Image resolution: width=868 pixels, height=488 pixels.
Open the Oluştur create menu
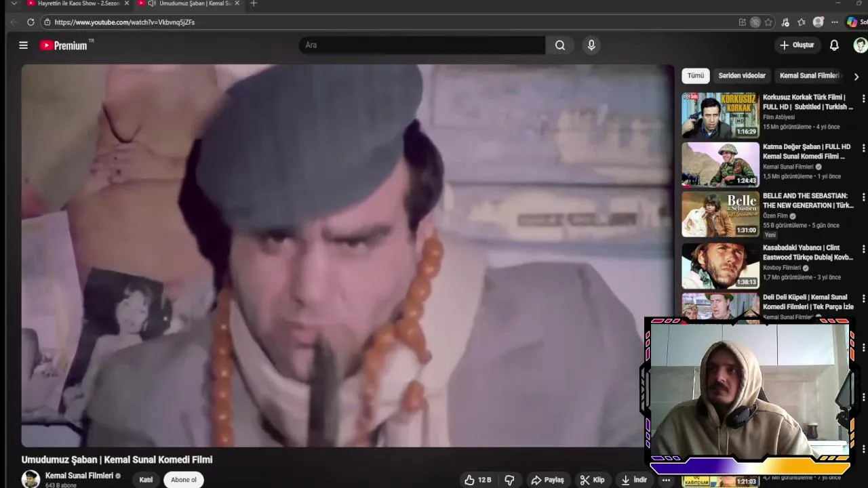click(797, 45)
